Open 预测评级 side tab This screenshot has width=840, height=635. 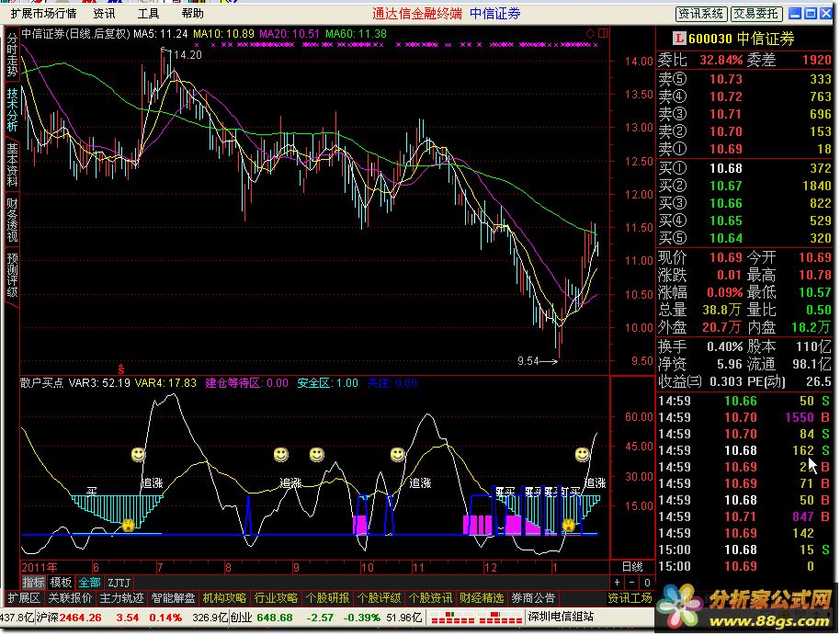coord(12,276)
